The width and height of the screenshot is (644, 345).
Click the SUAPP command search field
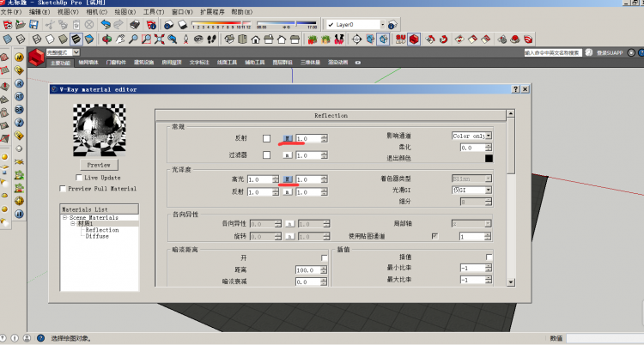coord(553,52)
